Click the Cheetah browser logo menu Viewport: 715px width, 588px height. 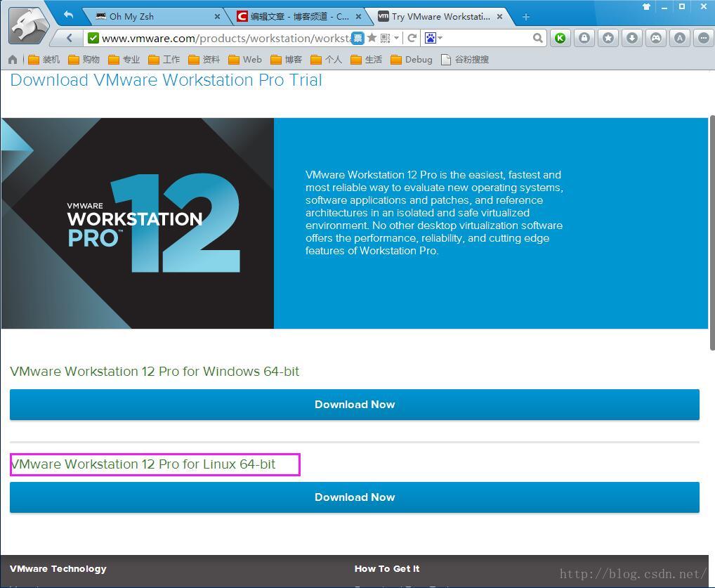click(x=29, y=25)
